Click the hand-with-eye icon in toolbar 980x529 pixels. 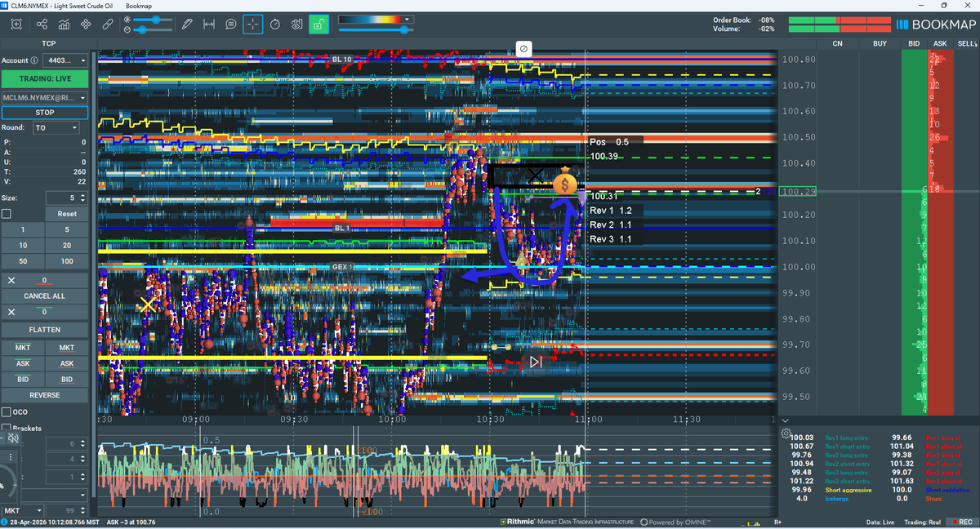[x=296, y=24]
